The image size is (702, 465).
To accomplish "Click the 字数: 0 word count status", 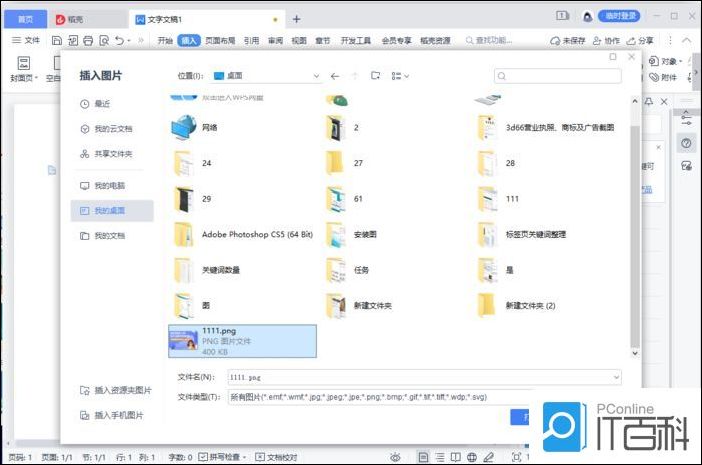I will click(x=180, y=457).
